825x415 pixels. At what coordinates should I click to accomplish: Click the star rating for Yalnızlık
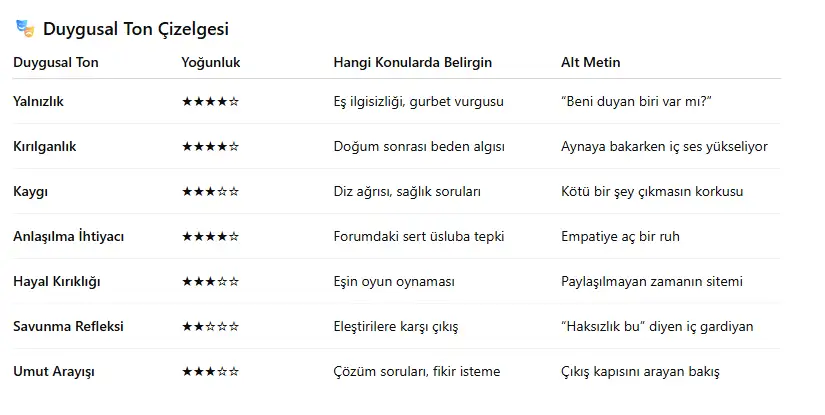(210, 102)
